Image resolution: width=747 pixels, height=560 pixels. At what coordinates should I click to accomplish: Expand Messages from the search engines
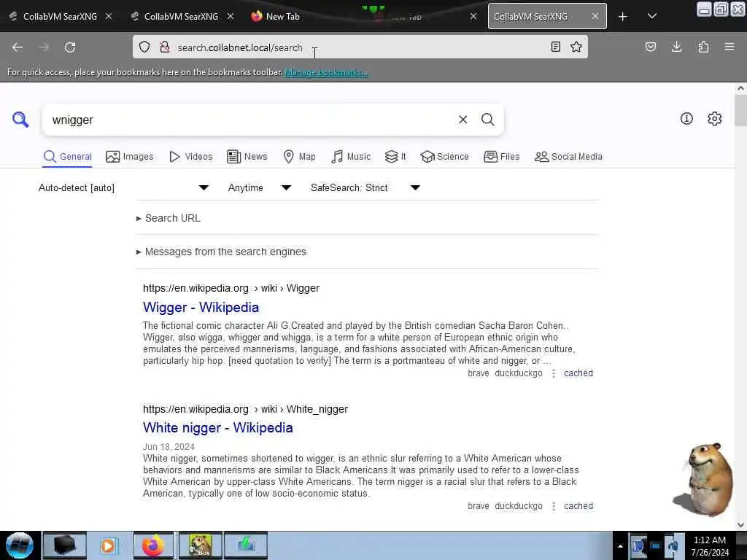[221, 252]
